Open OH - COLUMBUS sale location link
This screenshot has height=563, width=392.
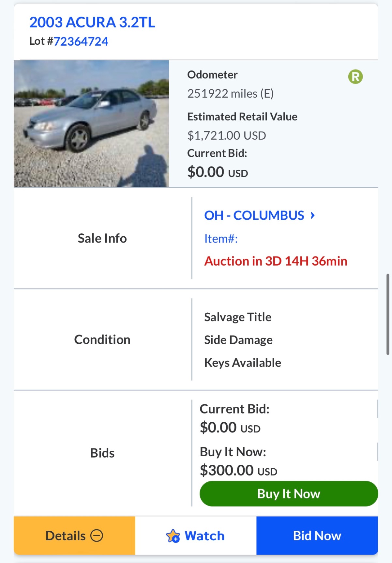pos(254,215)
